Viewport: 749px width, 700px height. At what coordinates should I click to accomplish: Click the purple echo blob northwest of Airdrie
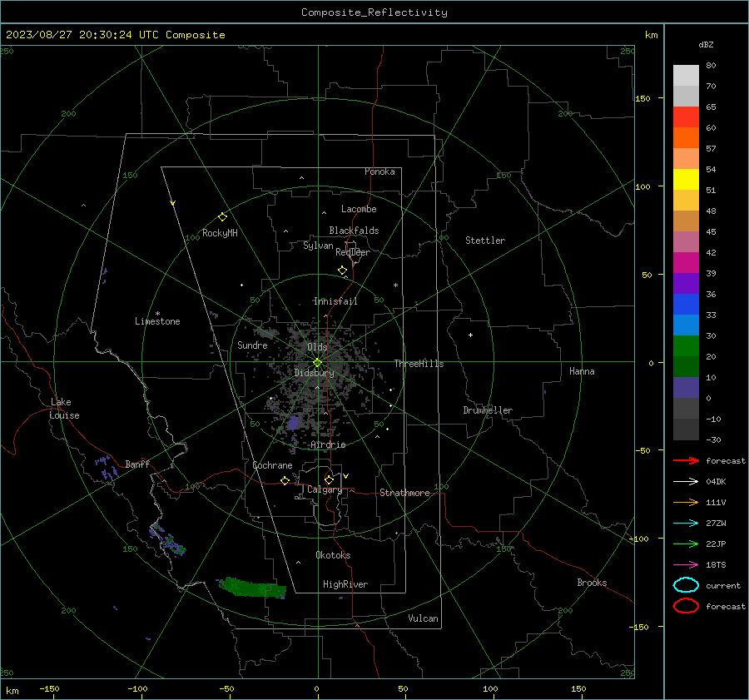coord(293,422)
